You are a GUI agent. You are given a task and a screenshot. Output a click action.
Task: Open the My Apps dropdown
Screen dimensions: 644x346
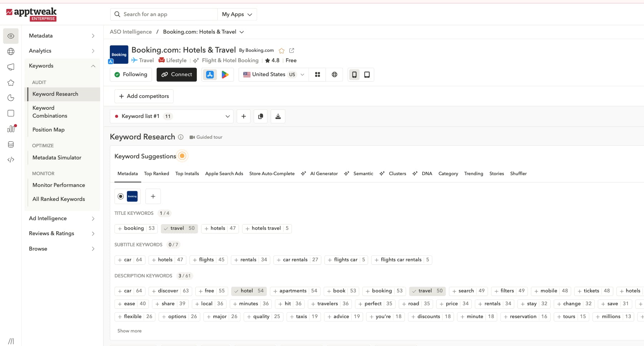pyautogui.click(x=237, y=14)
